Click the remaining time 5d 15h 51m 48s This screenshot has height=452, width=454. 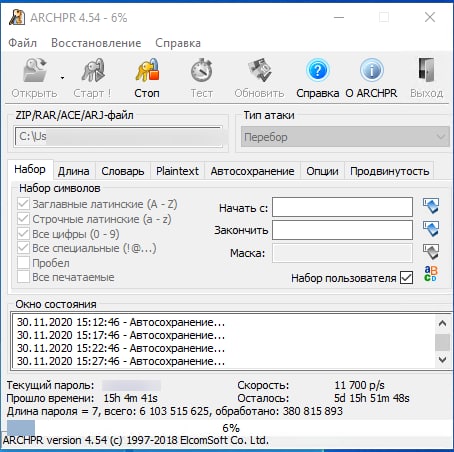click(372, 398)
